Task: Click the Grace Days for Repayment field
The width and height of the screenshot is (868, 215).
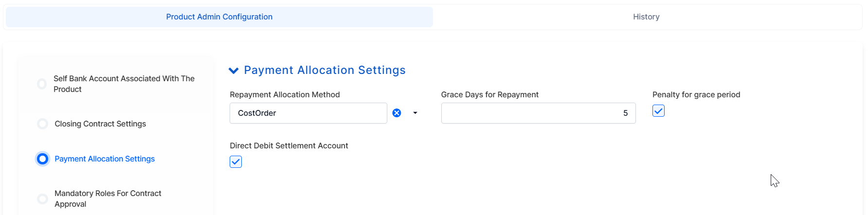Action: (538, 113)
